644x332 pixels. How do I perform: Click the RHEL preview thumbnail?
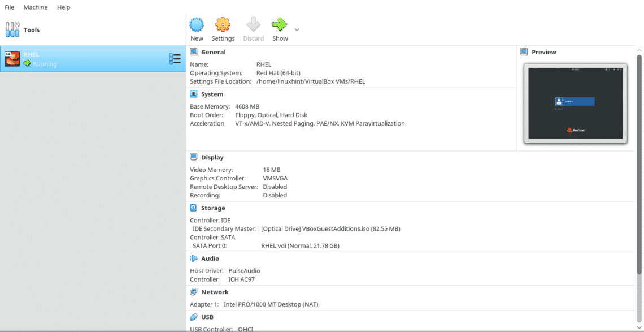(x=576, y=104)
